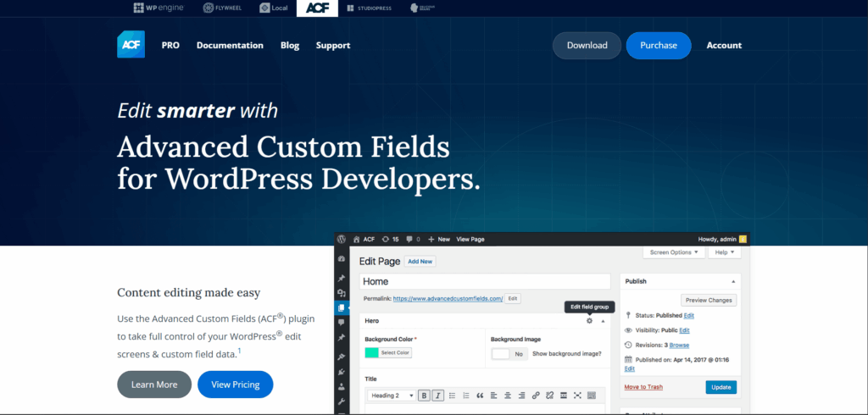
Task: Insert a bulleted list in editor
Action: (453, 396)
